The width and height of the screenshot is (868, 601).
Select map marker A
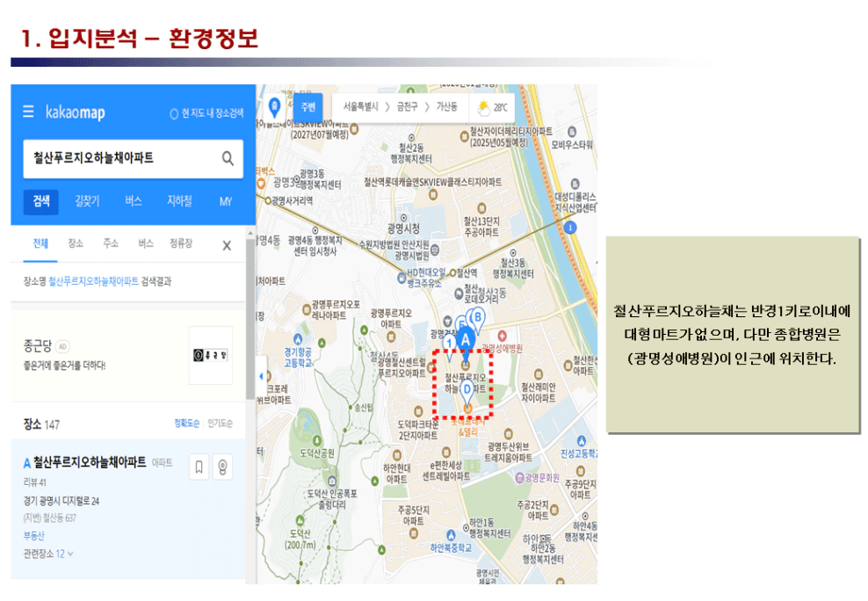(x=466, y=342)
